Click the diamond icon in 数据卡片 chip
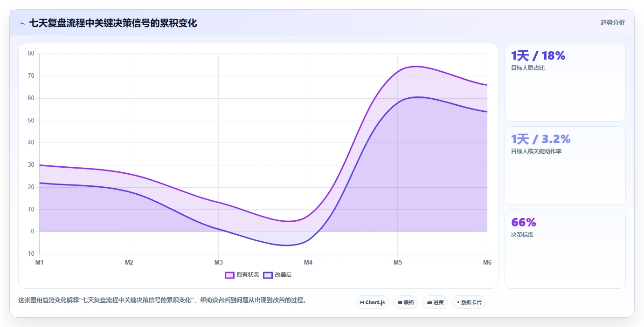 pyautogui.click(x=458, y=303)
